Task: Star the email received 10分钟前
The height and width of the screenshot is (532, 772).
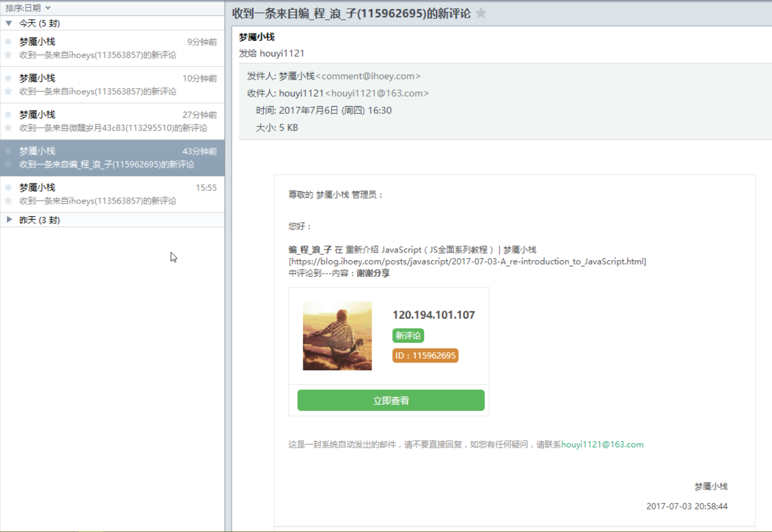Action: point(8,91)
